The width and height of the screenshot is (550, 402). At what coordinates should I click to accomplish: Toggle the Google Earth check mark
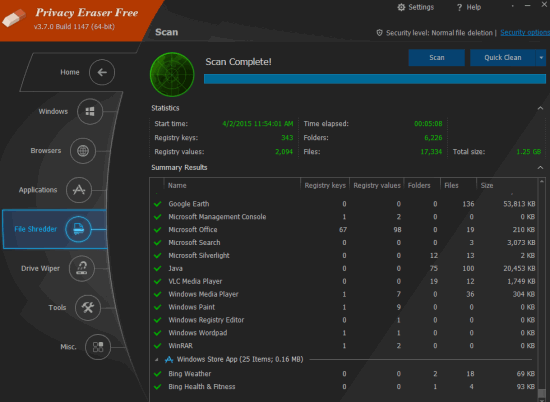pyautogui.click(x=157, y=204)
